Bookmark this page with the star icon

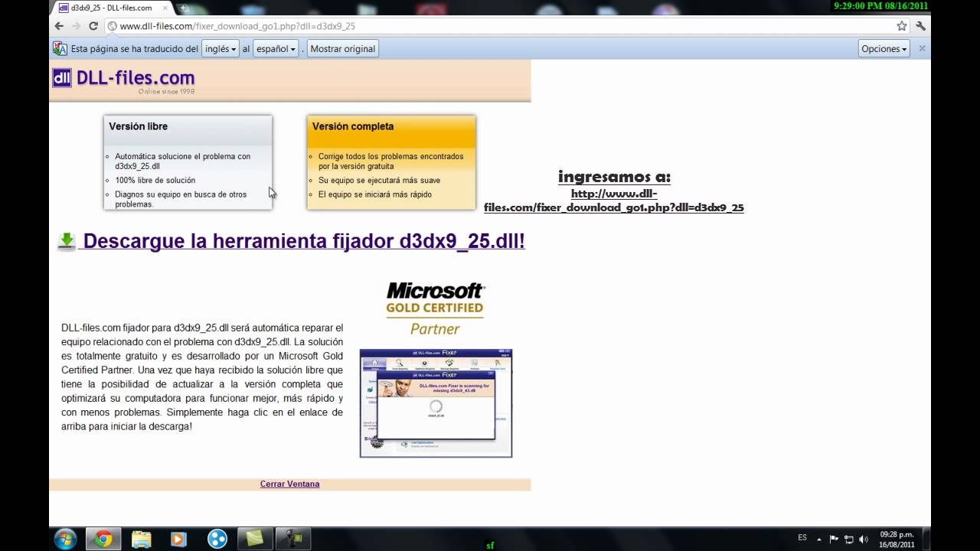click(902, 26)
